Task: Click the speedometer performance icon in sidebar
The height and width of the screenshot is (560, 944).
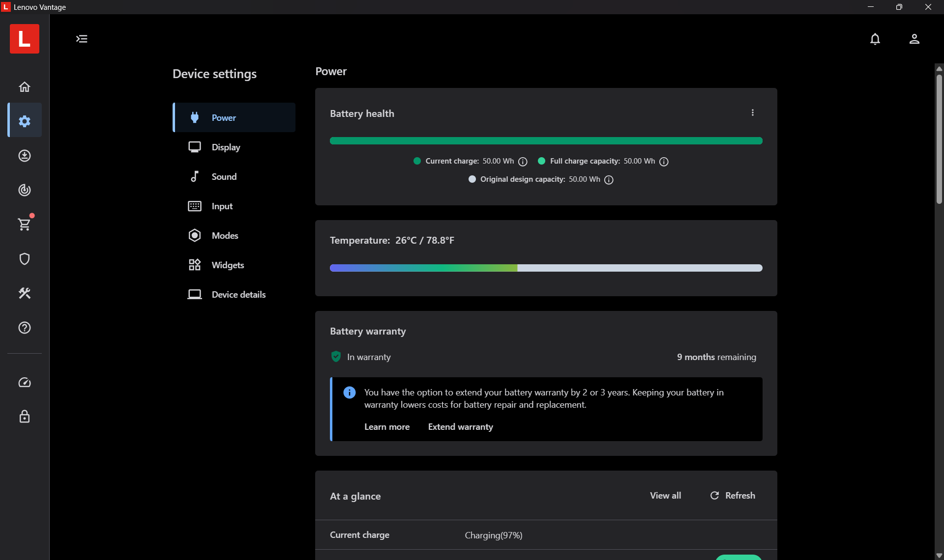Action: pos(25,383)
